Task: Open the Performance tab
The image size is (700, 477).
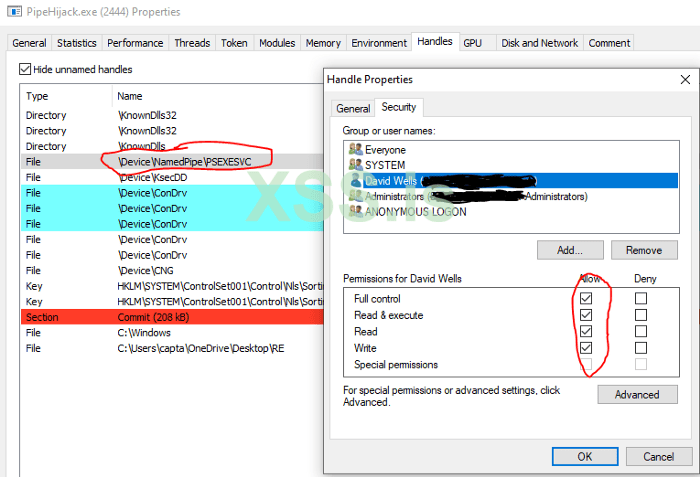Action: click(135, 43)
